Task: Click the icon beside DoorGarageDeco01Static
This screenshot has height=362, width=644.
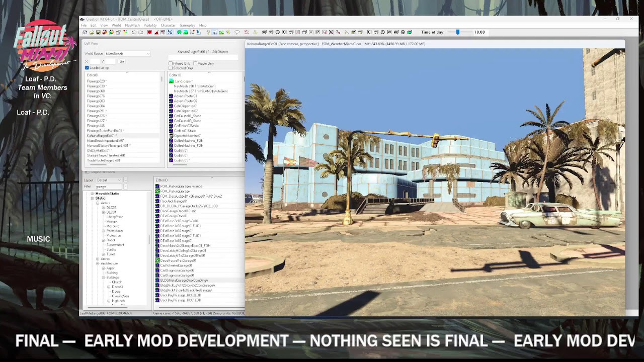Action: [x=157, y=211]
